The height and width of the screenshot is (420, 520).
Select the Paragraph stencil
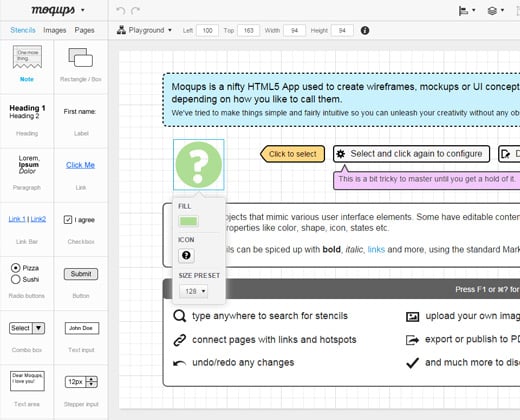click(27, 174)
